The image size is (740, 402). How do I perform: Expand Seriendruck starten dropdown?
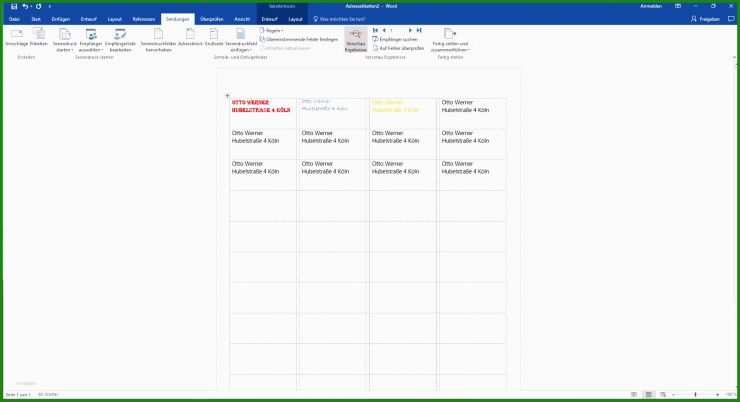[65, 40]
